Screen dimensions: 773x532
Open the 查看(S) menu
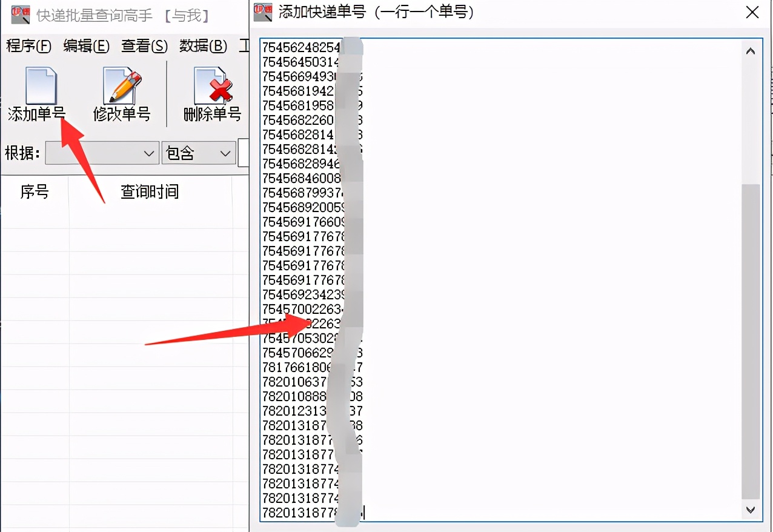coord(144,46)
